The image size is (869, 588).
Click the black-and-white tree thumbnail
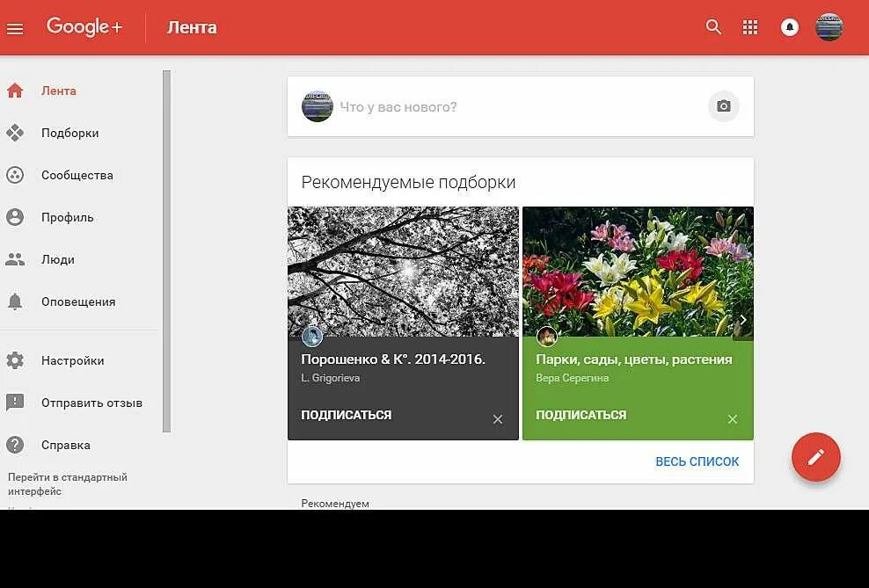[x=403, y=272]
